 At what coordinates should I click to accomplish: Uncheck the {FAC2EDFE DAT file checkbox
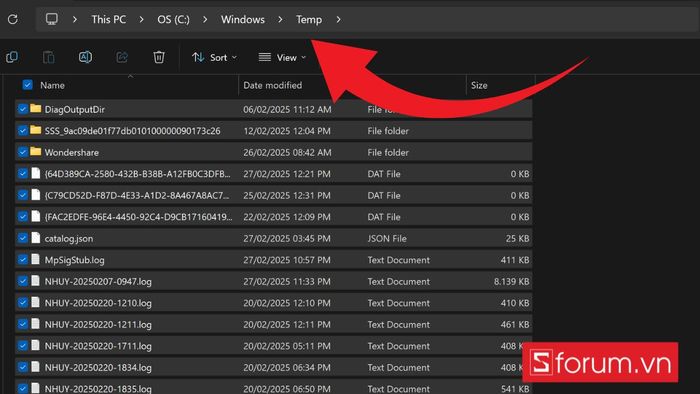coord(22,216)
